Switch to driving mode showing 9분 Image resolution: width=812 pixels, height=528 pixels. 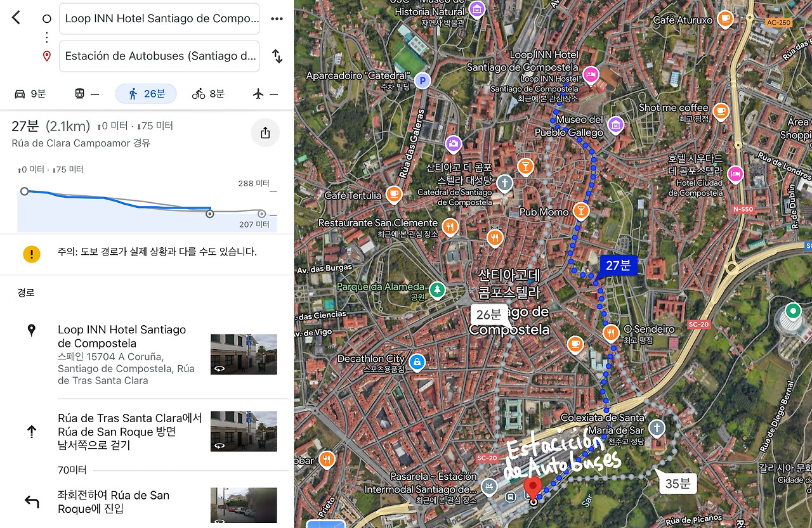(x=30, y=94)
